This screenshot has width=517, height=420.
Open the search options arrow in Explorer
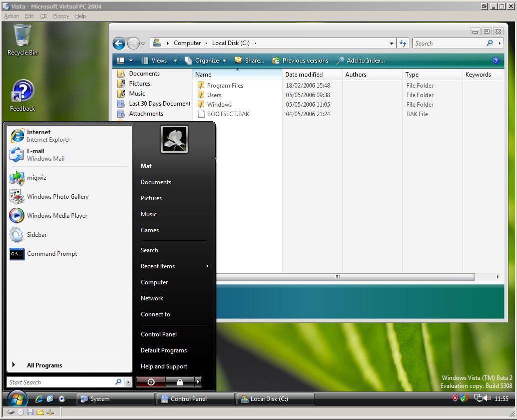(x=499, y=43)
